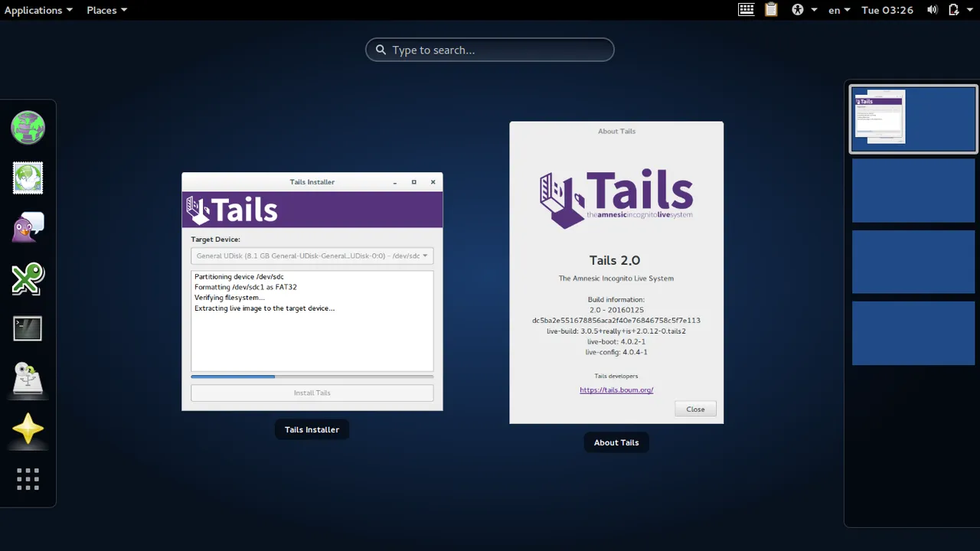This screenshot has height=551, width=980.
Task: Switch to the fourth workspace thumbnail
Action: (x=913, y=332)
